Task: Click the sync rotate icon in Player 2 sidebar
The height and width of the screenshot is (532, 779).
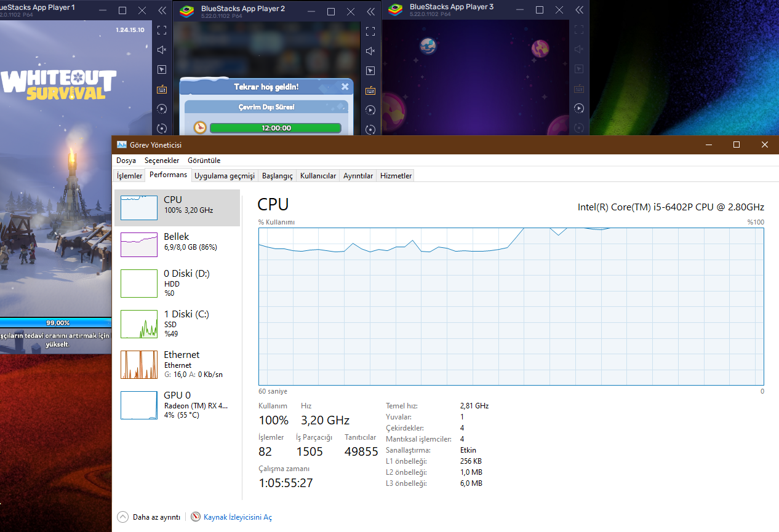Action: pos(370,129)
